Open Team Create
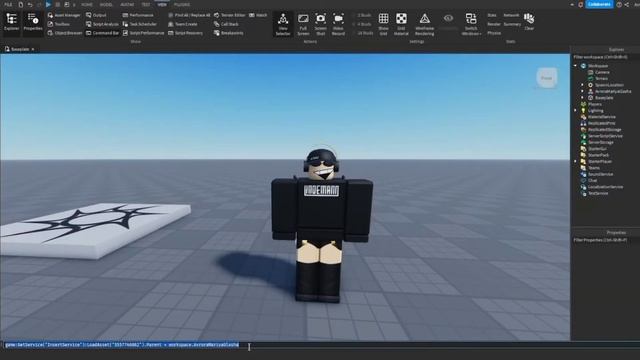Screen dimensions: 640x360 [183, 24]
